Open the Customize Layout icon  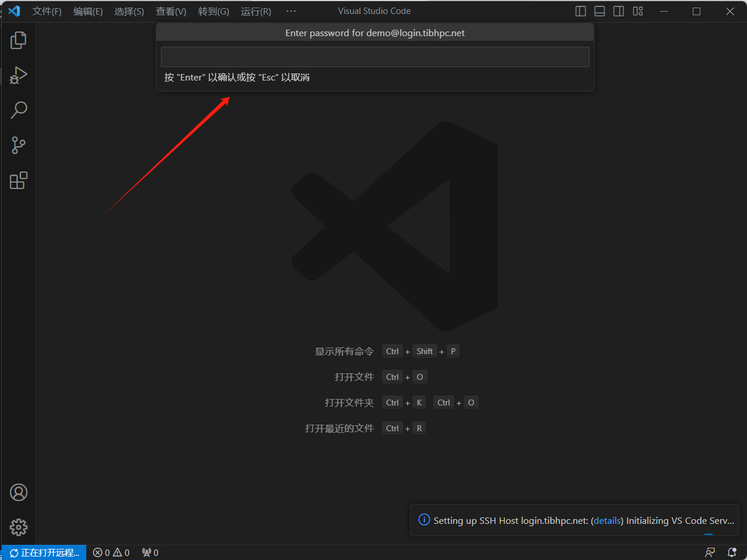coord(638,11)
